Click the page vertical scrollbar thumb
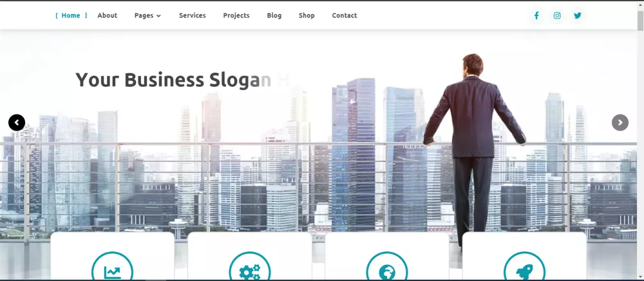The width and height of the screenshot is (644, 281). click(640, 20)
